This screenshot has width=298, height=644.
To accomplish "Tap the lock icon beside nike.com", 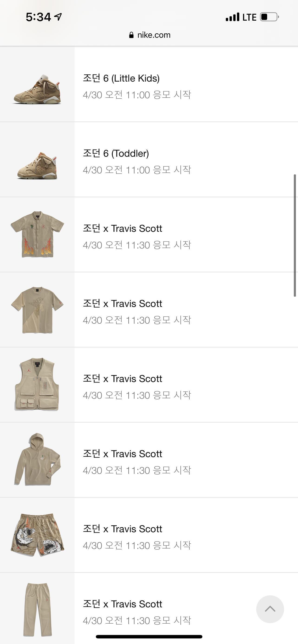I will click(x=131, y=35).
